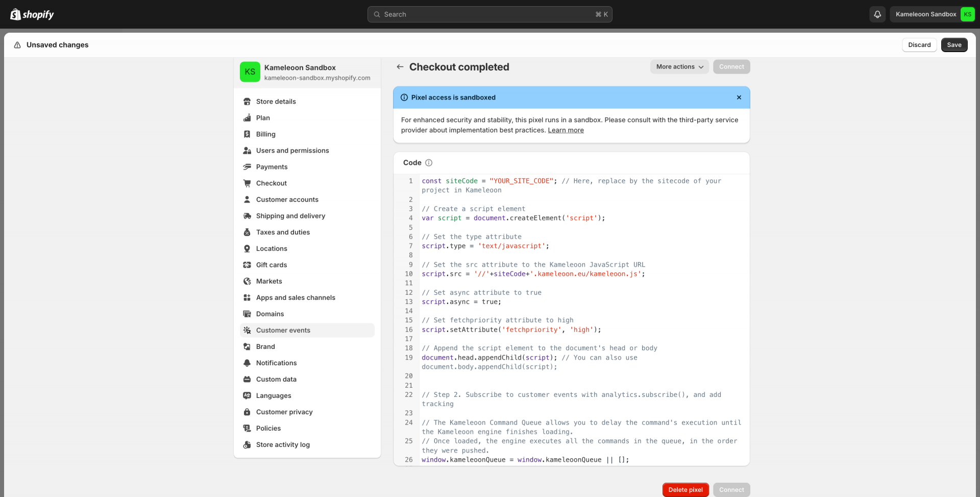980x497 pixels.
Task: Dismiss the sandboxed pixel access banner
Action: click(739, 98)
